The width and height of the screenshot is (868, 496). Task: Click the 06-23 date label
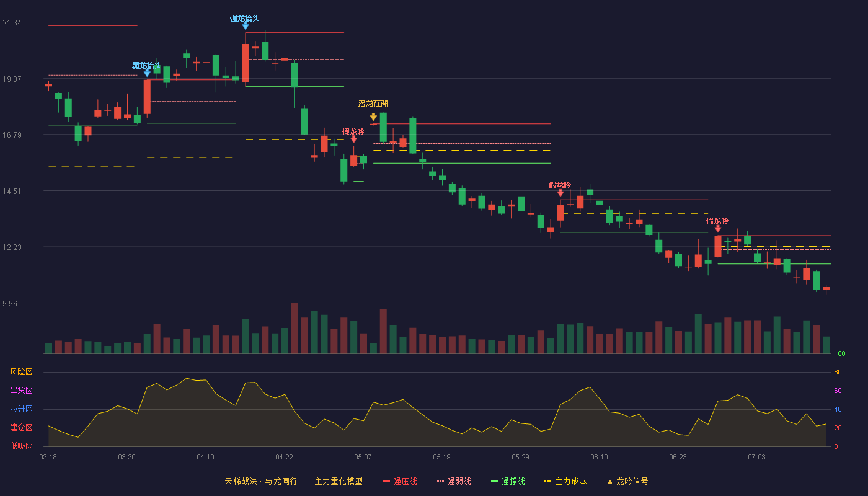[678, 457]
